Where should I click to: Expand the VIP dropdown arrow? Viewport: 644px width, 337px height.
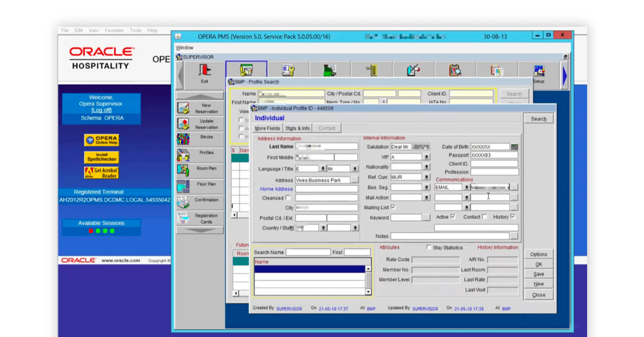[427, 157]
